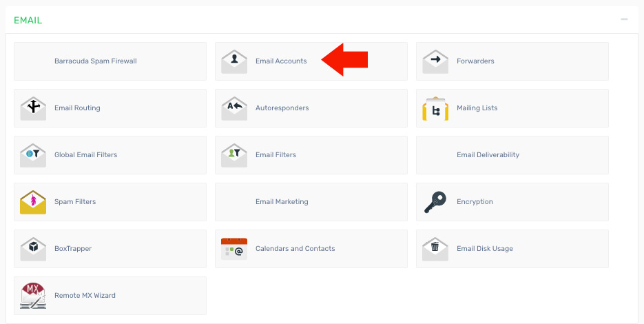644x324 pixels.
Task: Open the Email Deliverability link
Action: click(x=488, y=155)
